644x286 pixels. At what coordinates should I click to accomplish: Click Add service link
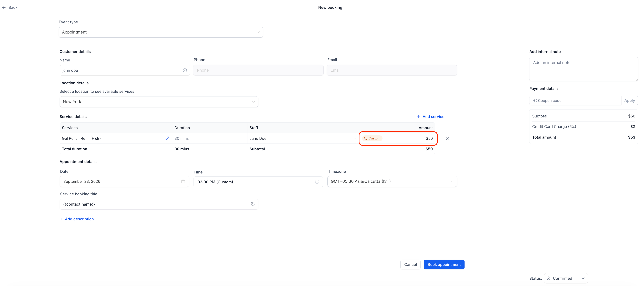pos(430,117)
